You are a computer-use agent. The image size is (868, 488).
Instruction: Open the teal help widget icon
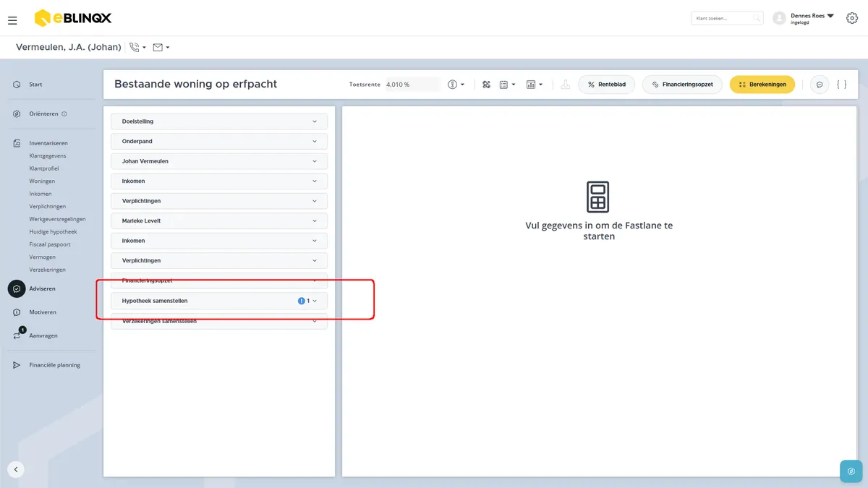(x=851, y=471)
